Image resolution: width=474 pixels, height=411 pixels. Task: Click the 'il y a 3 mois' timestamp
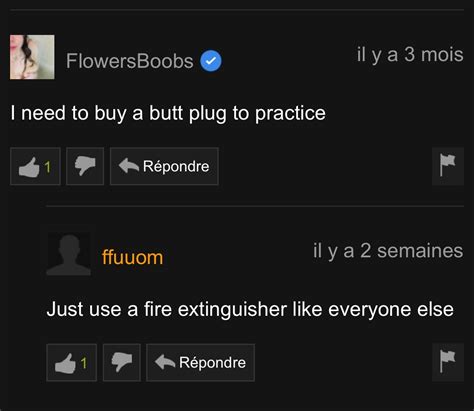(x=410, y=55)
